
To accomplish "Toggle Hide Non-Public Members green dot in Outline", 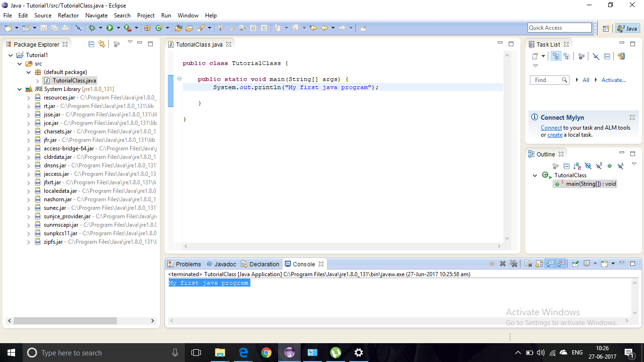I will [610, 166].
